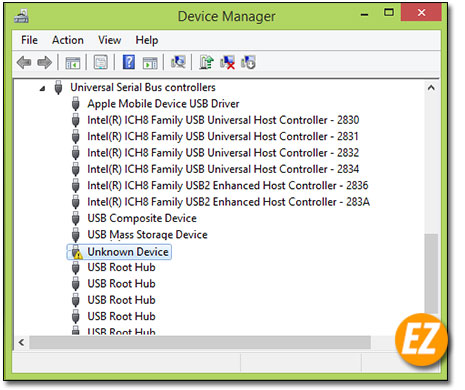Click the Update driver software icon
Screen dimensions: 465x390
click(x=206, y=62)
